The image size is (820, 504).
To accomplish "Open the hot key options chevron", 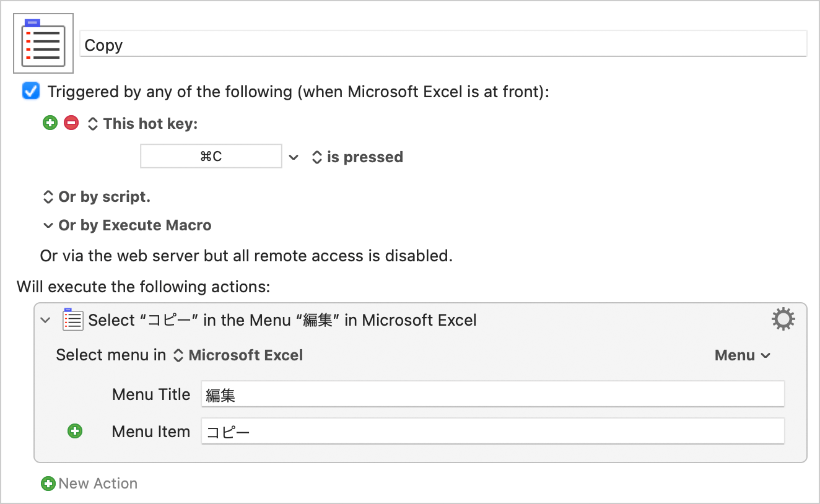I will point(294,157).
